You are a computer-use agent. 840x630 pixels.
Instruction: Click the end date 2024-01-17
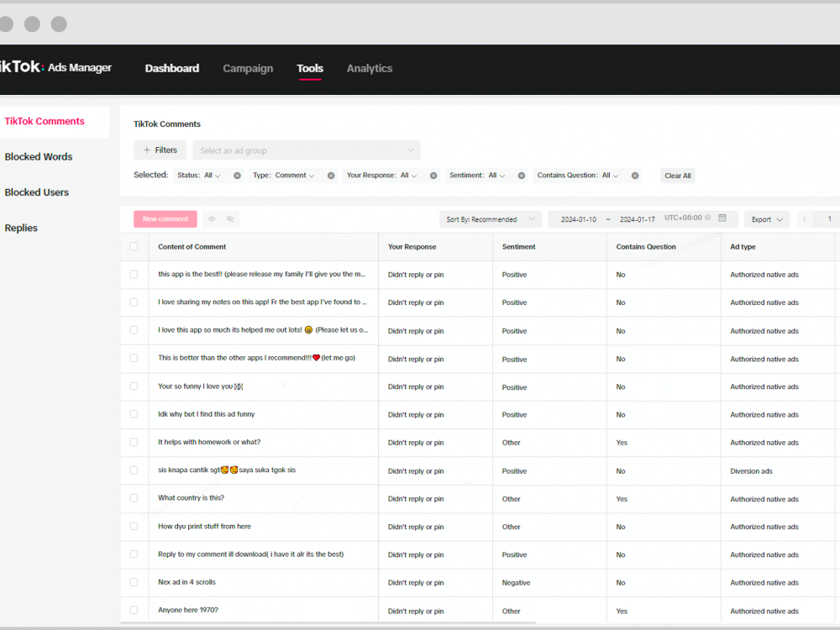(x=638, y=219)
